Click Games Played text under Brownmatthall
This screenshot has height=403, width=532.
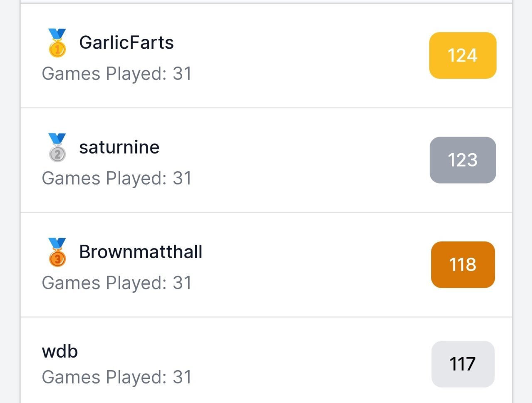(x=116, y=283)
